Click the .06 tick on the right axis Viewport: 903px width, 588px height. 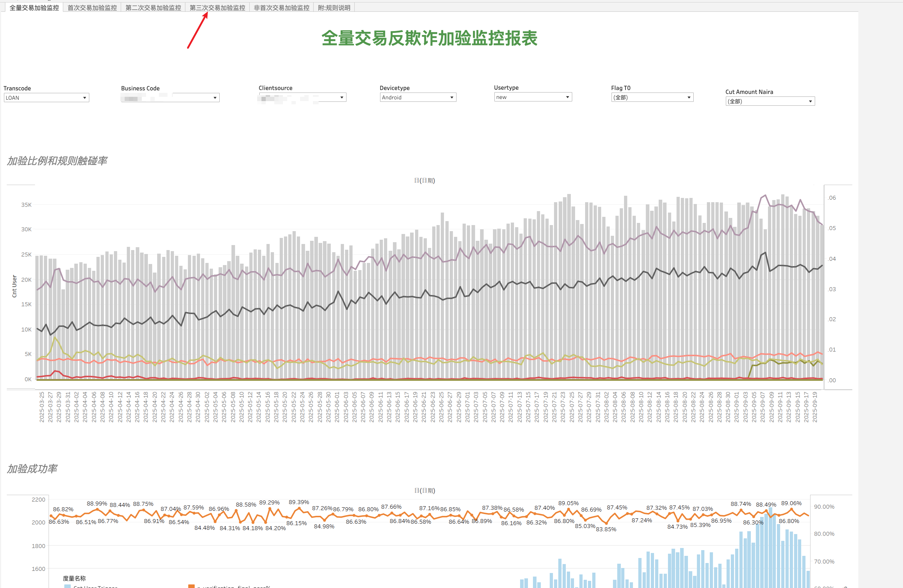[x=832, y=198]
